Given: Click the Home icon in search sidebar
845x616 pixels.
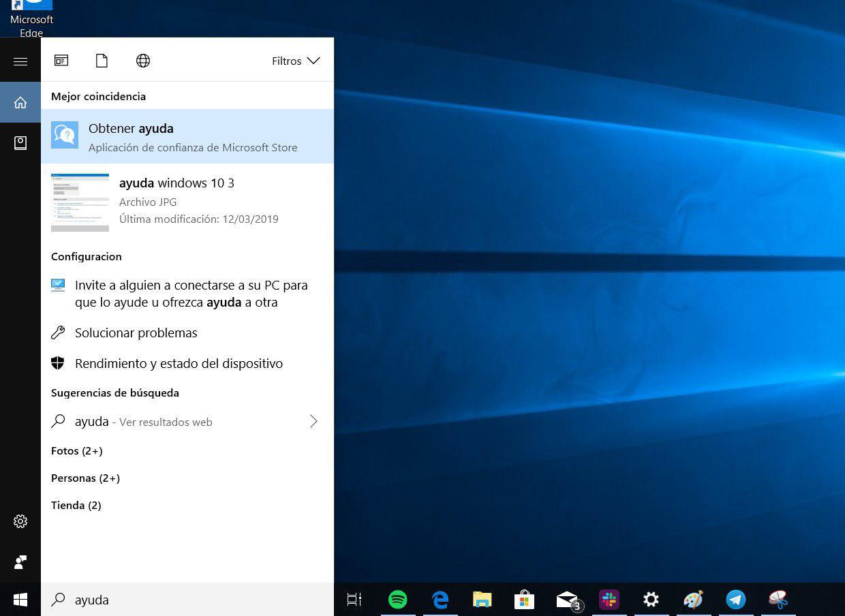Looking at the screenshot, I should tap(20, 102).
